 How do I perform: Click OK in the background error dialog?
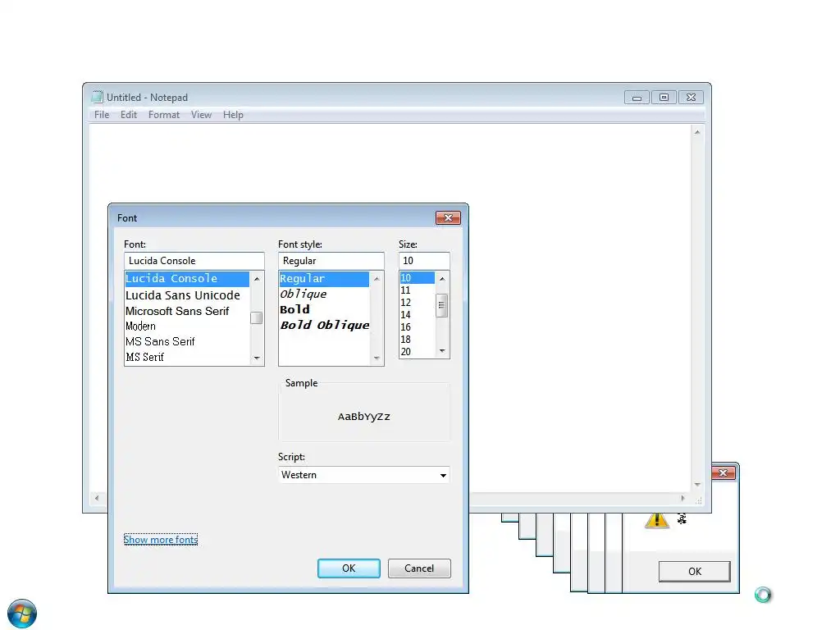tap(695, 572)
